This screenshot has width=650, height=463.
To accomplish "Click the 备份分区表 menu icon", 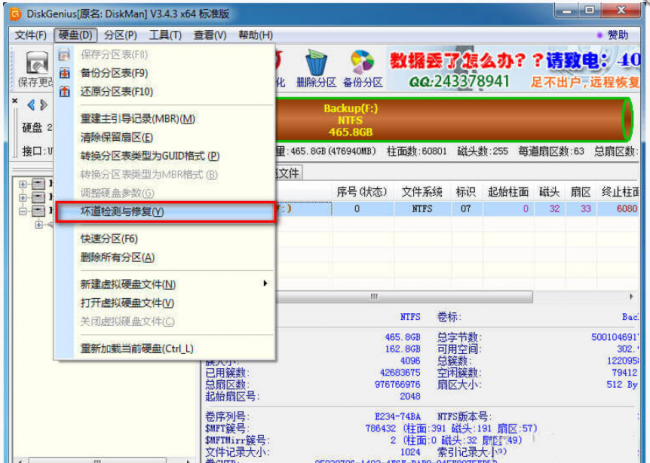I will [64, 73].
